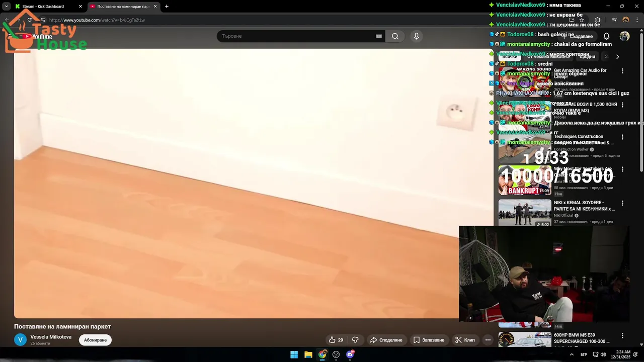
Task: Open the YouTube account avatar menu
Action: (624, 36)
